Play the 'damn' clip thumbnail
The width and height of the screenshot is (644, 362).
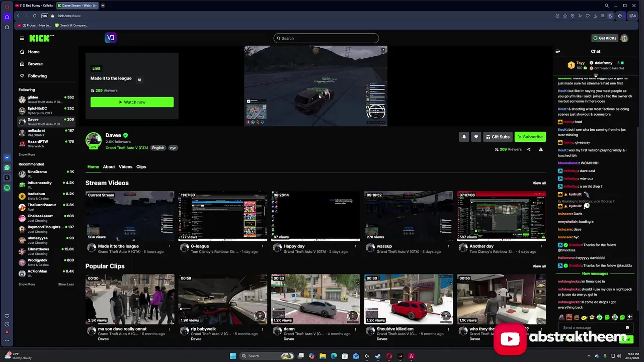[315, 299]
